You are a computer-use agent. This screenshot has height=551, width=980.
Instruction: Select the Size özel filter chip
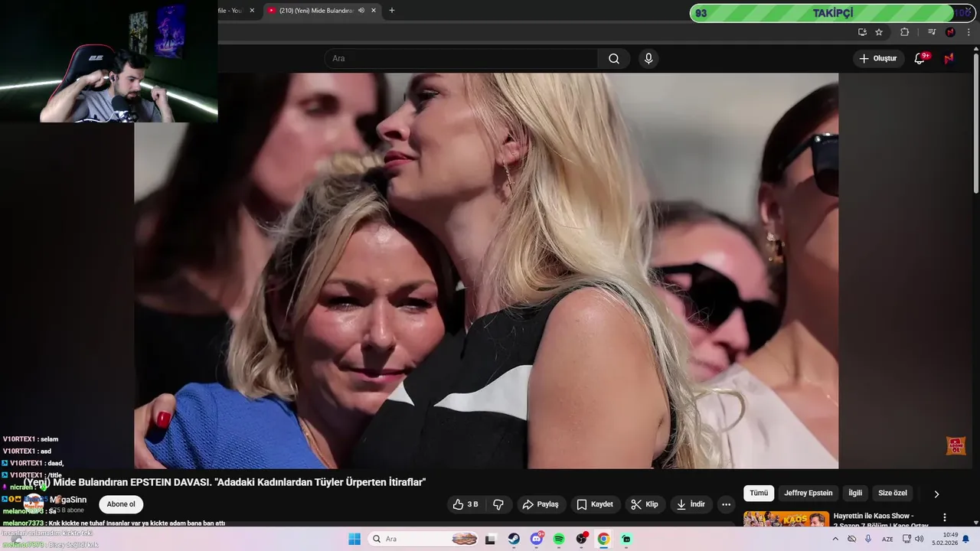(893, 494)
